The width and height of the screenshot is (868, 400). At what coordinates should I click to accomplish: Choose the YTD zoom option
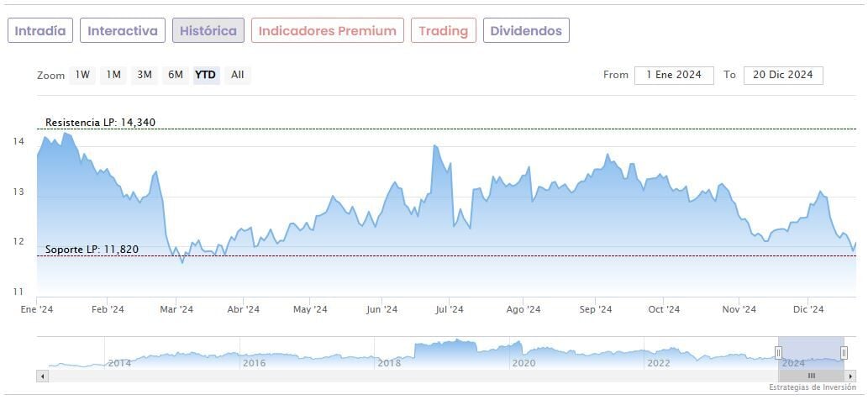[206, 75]
